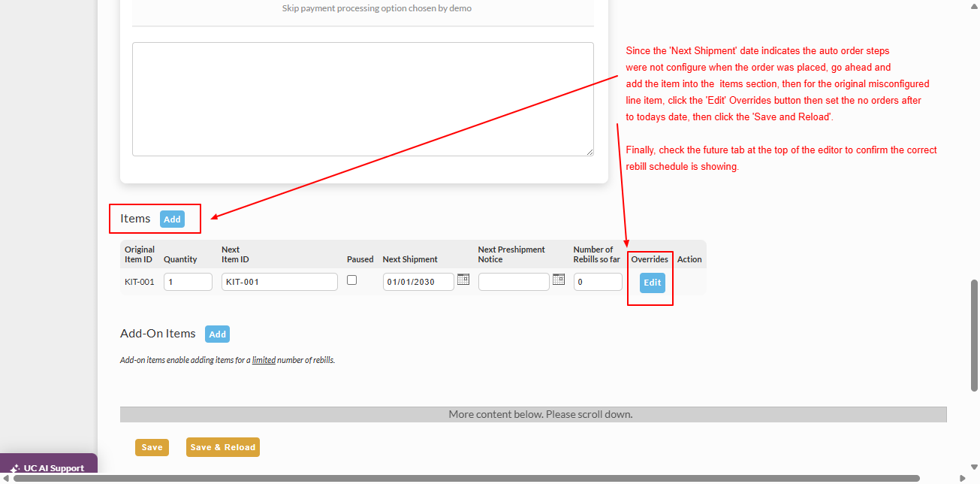
Task: Focus the Quantity field
Action: tap(188, 282)
